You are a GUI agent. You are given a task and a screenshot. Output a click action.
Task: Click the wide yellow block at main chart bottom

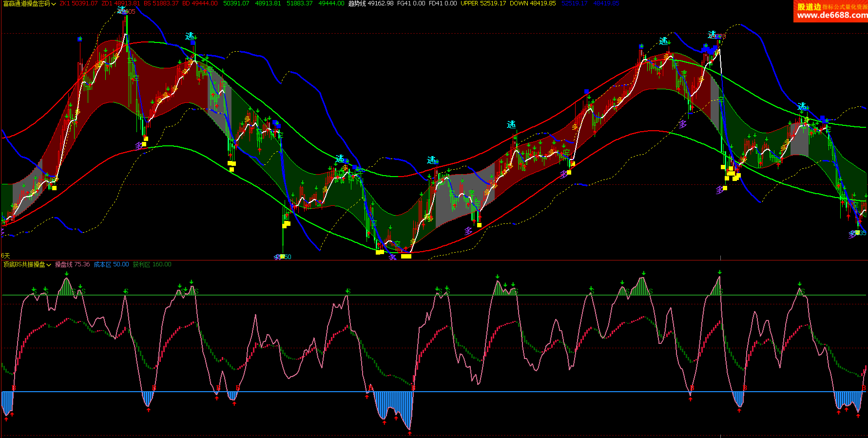click(406, 256)
